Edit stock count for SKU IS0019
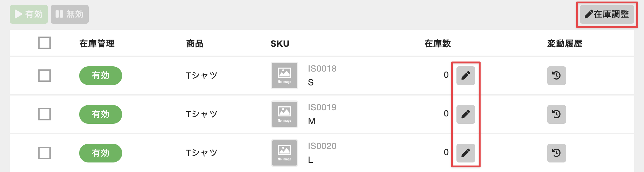The image size is (644, 172). pos(465,114)
